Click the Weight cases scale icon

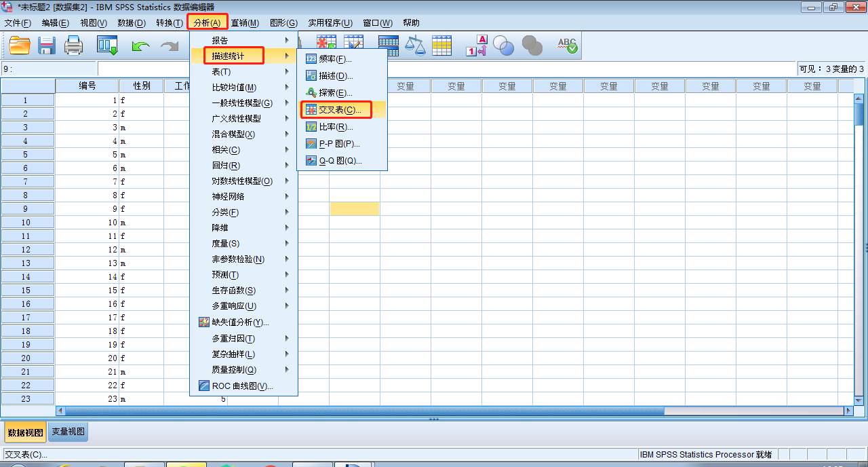[x=415, y=46]
